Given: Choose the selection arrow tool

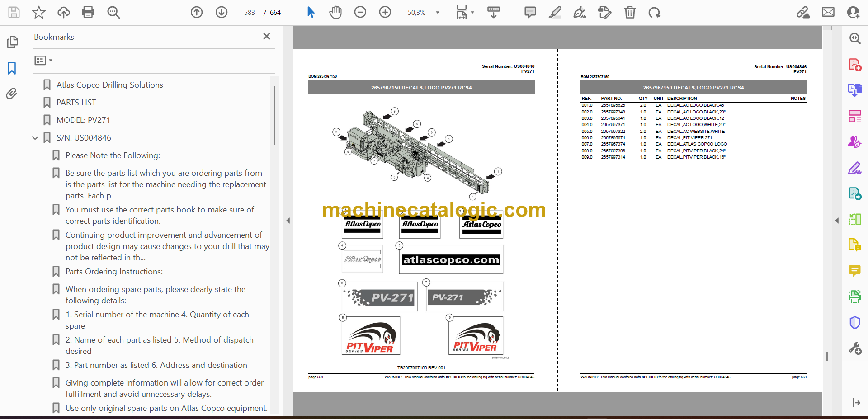Looking at the screenshot, I should (311, 12).
